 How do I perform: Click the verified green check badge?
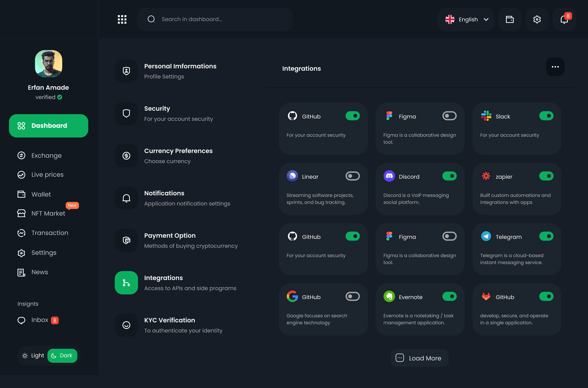[x=60, y=97]
